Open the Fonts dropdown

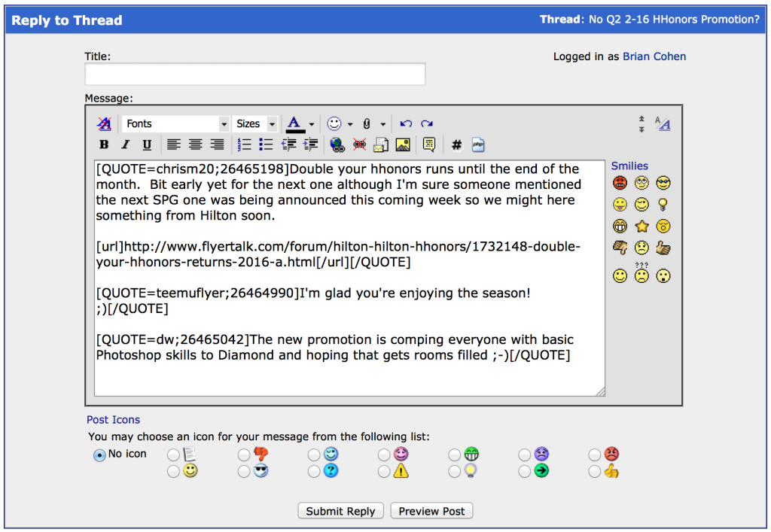[175, 123]
